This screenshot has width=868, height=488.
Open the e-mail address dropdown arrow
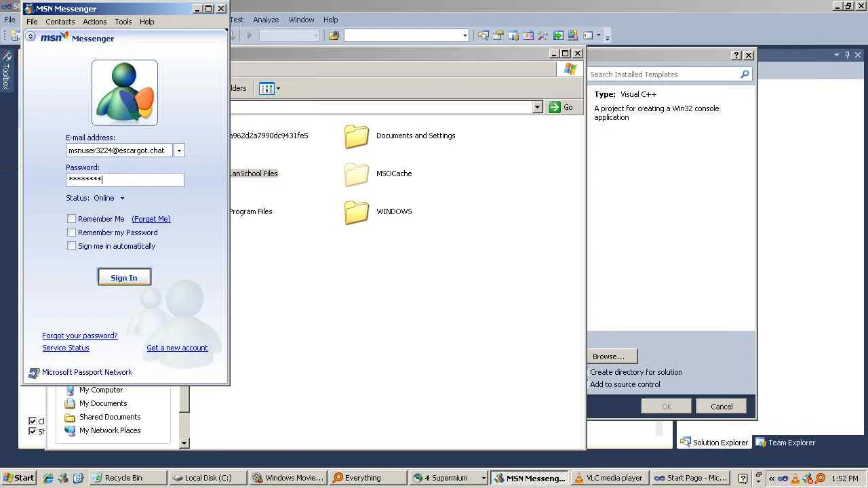[179, 150]
